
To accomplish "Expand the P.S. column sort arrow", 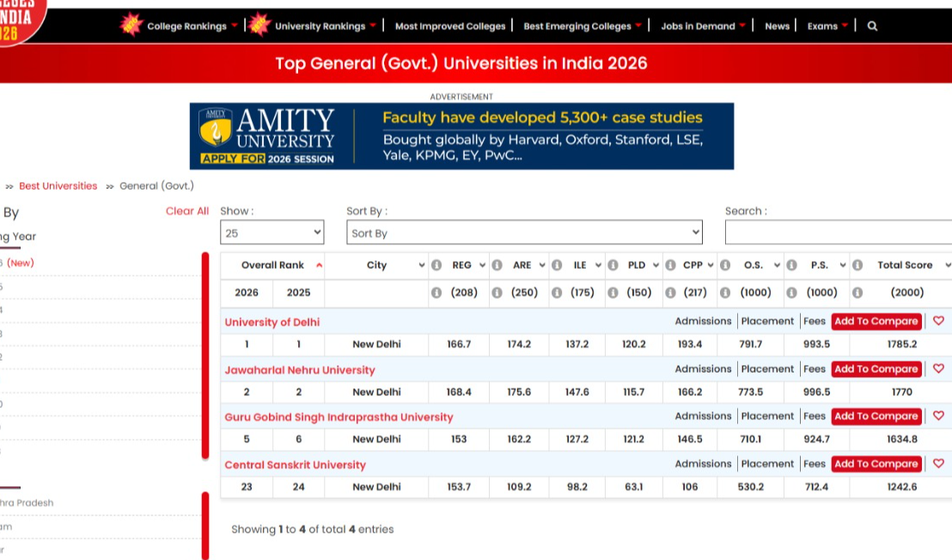I will pos(843,265).
